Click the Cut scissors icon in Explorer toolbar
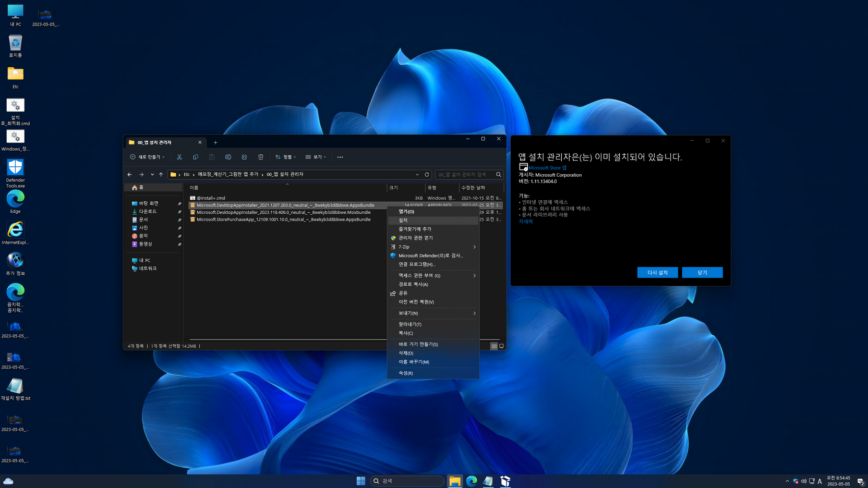 click(179, 157)
